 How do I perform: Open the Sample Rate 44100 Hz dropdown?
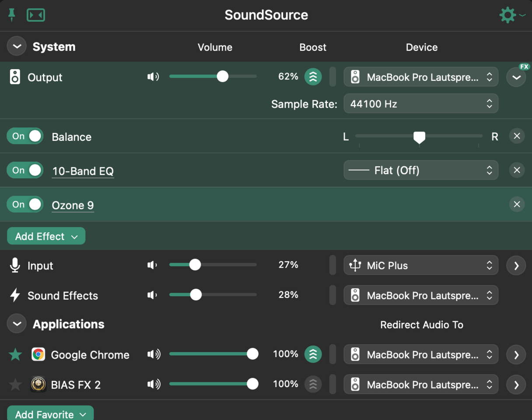click(x=421, y=104)
